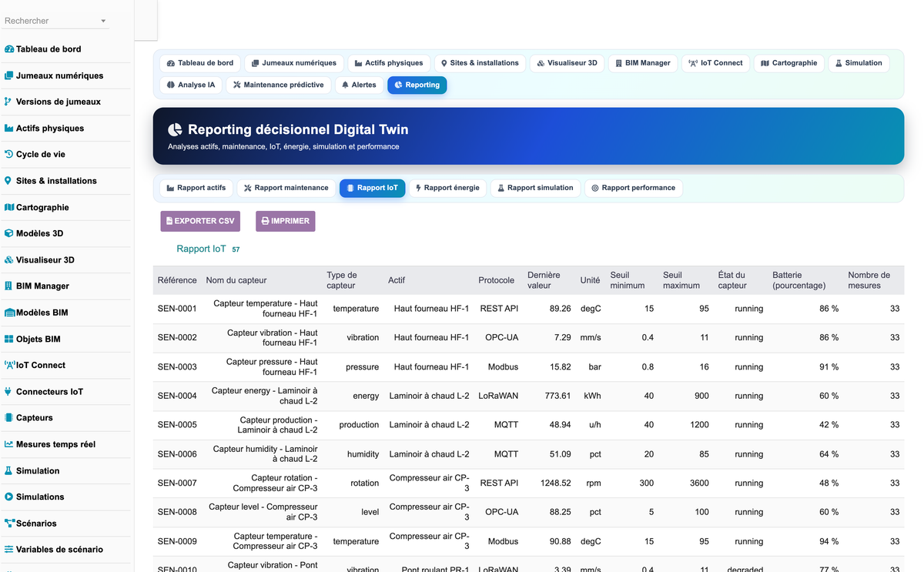Image resolution: width=924 pixels, height=572 pixels.
Task: Open Sites & installations top tab
Action: click(x=480, y=63)
